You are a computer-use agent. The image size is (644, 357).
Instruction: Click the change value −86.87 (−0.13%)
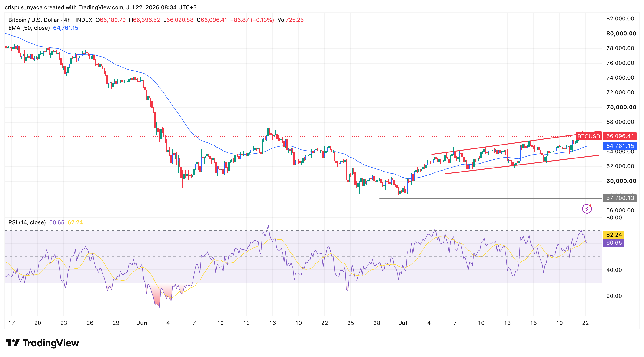coord(252,20)
